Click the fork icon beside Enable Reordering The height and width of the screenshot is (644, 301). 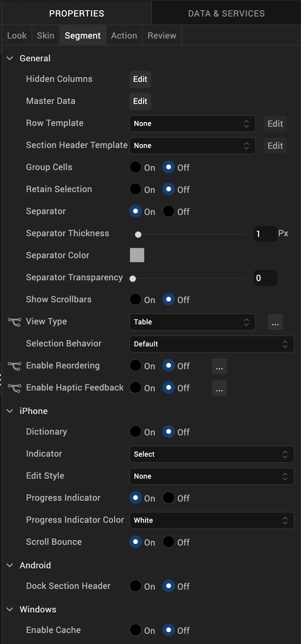point(15,366)
